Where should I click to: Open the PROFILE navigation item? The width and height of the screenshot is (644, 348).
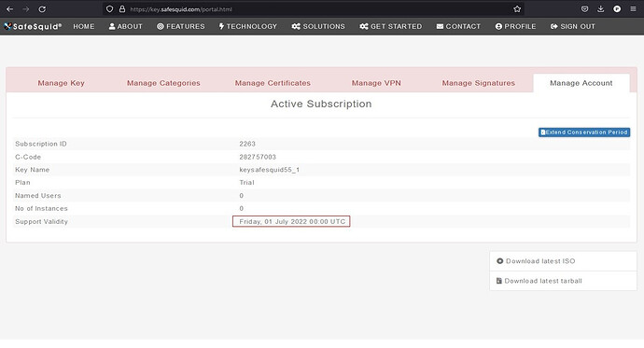tap(515, 26)
